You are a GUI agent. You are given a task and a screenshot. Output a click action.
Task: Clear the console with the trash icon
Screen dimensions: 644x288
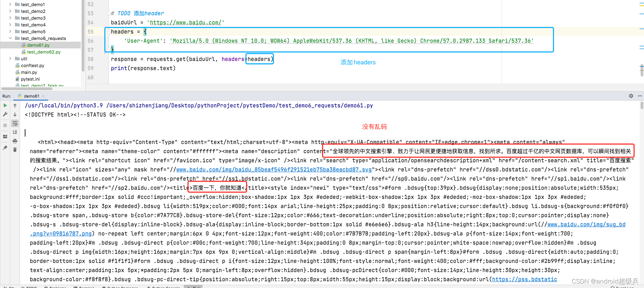pos(15,150)
